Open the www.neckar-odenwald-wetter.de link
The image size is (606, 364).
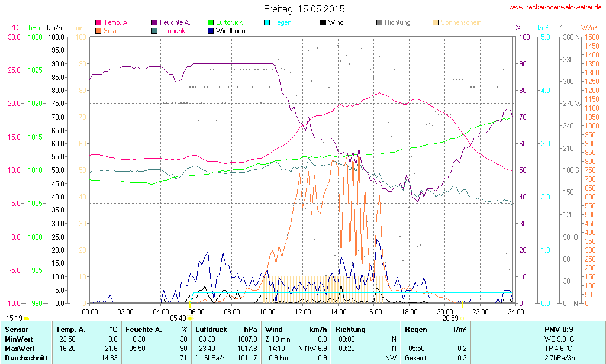pyautogui.click(x=555, y=8)
